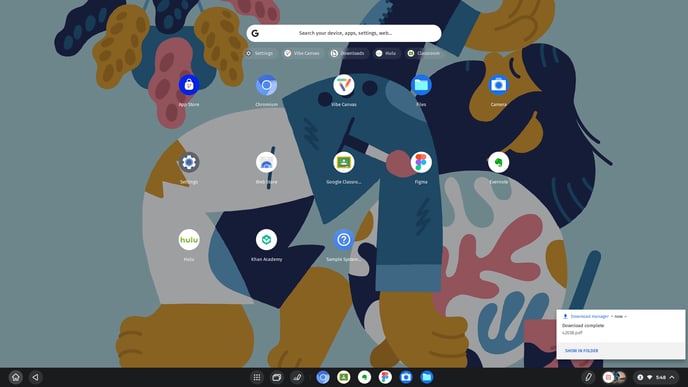Viewport: 688px width, 387px height.
Task: Open the app grid launcher on the shelf
Action: coord(257,377)
